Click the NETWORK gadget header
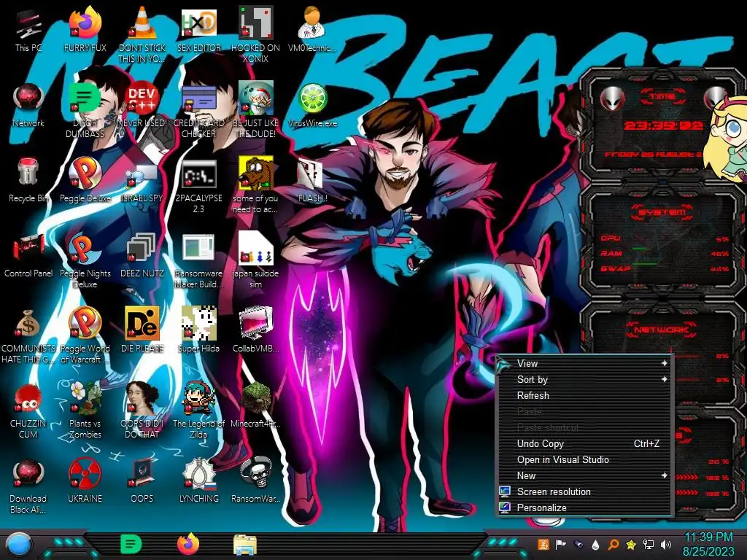This screenshot has width=747, height=560. pos(661,330)
